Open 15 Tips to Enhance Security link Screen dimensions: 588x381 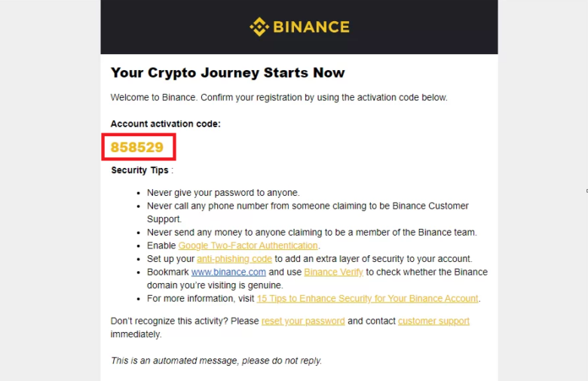(368, 299)
